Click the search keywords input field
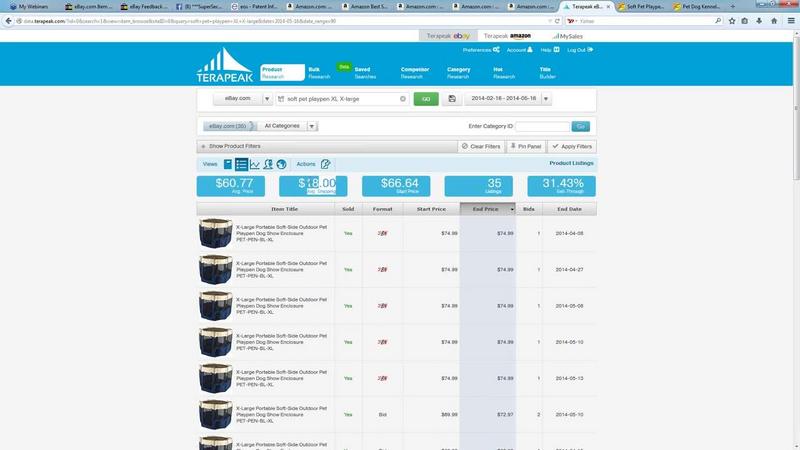Viewport: 800px width, 450px height. click(x=342, y=98)
